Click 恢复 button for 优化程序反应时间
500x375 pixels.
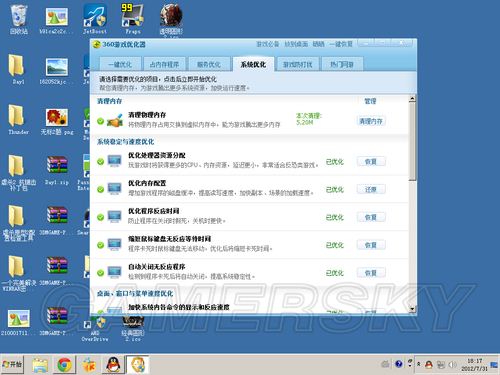coord(371,218)
